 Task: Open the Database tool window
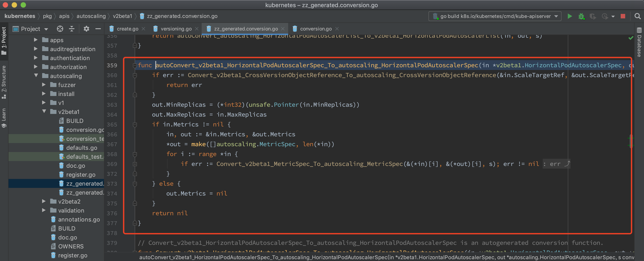pyautogui.click(x=639, y=43)
